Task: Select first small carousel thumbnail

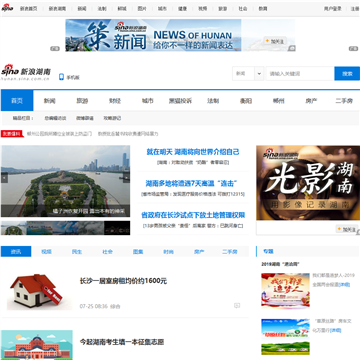Action: (x=14, y=228)
